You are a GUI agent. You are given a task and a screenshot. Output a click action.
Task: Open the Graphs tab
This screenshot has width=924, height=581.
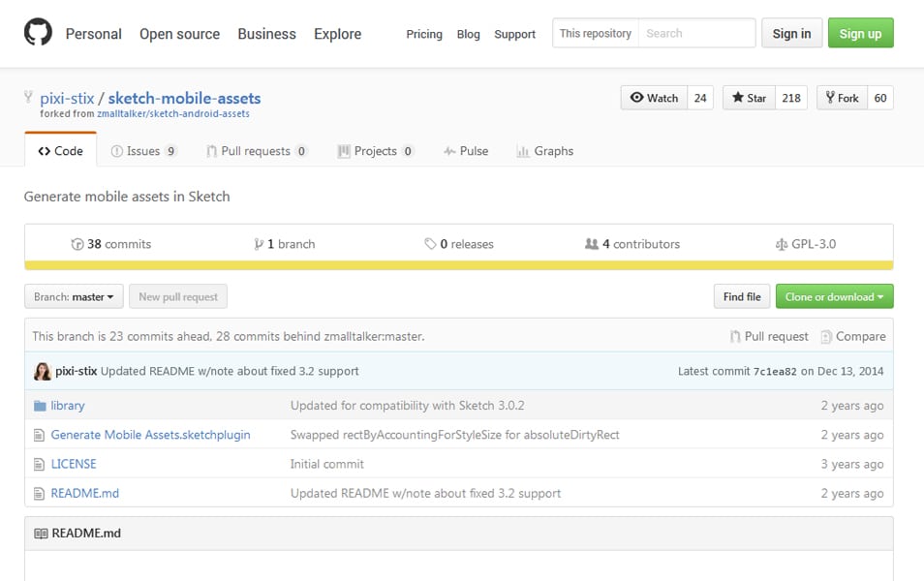(545, 151)
